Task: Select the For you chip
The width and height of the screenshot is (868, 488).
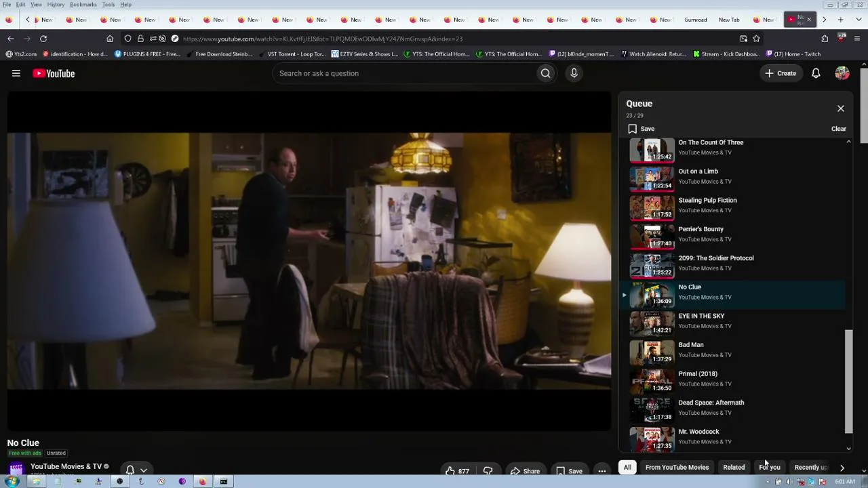Action: click(770, 467)
